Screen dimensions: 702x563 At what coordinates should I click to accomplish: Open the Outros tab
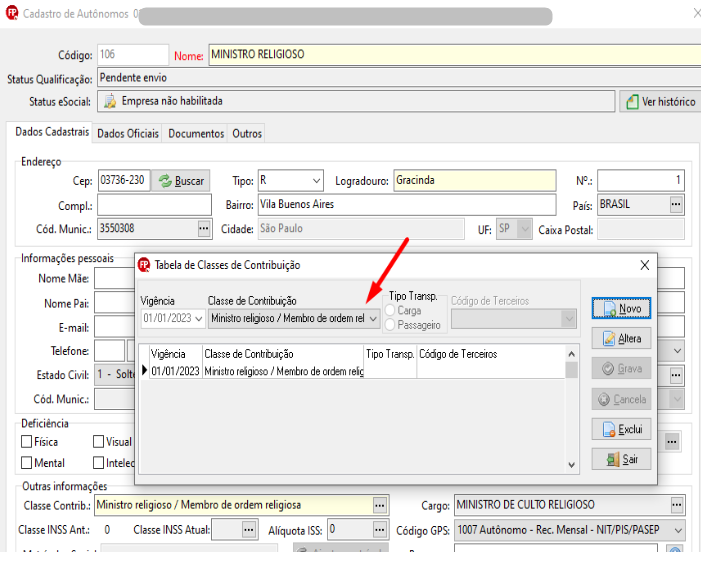247,133
